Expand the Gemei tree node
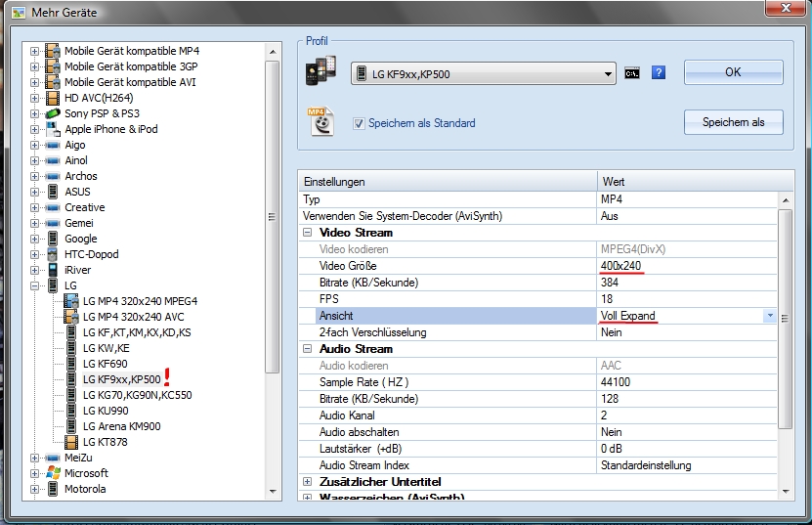812x525 pixels. pyautogui.click(x=34, y=223)
